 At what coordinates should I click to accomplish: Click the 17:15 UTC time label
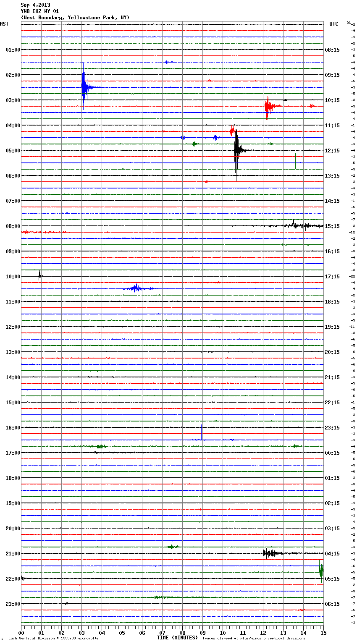(x=332, y=276)
